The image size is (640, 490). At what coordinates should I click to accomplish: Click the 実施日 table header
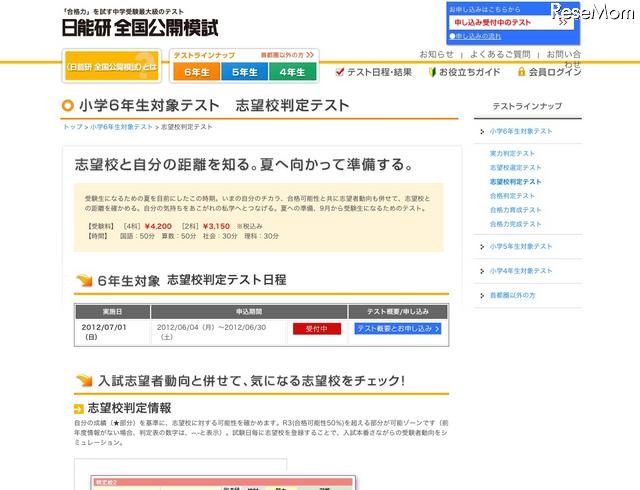(112, 312)
